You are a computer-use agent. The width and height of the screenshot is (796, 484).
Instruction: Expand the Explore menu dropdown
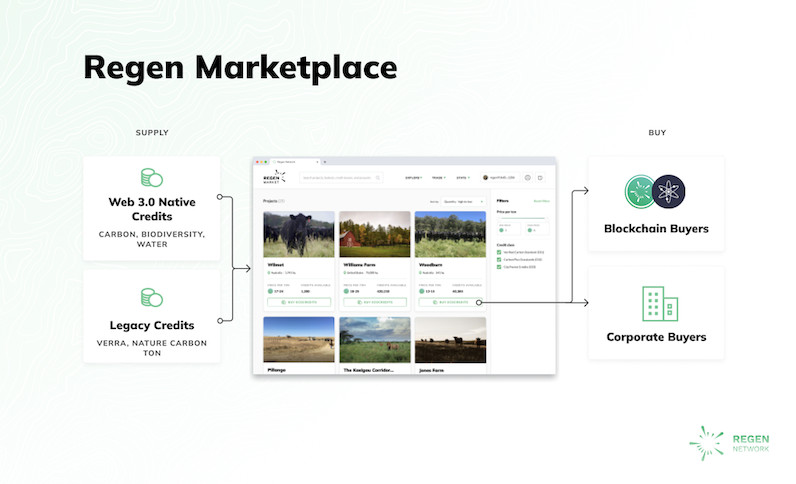click(x=413, y=177)
